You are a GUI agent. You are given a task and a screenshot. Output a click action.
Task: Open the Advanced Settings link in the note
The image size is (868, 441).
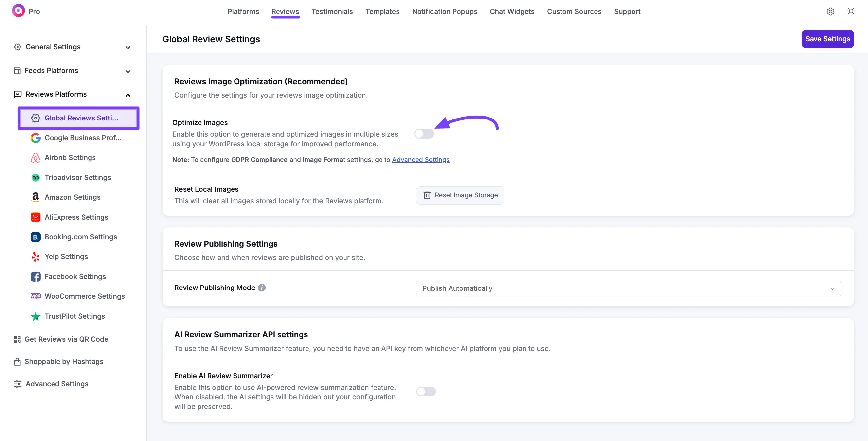click(420, 159)
